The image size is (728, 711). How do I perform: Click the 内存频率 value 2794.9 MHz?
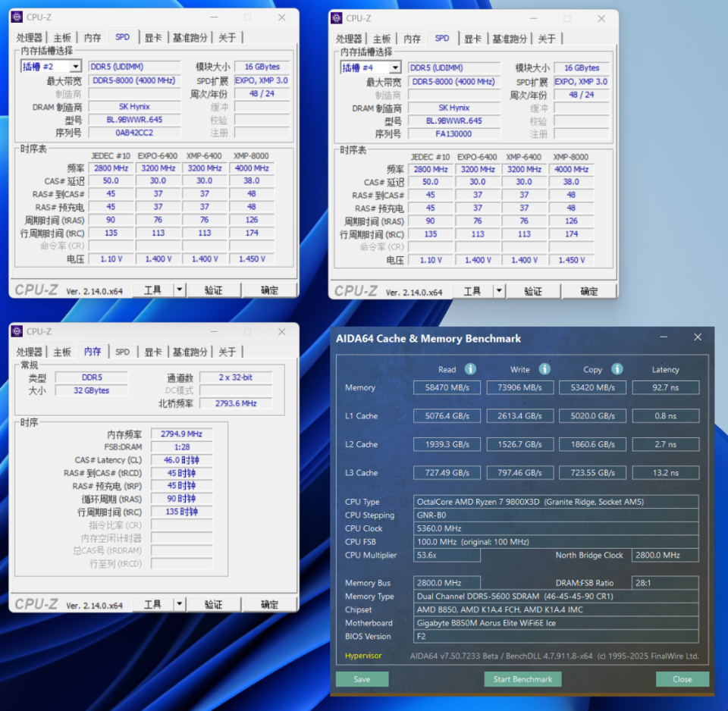[182, 434]
